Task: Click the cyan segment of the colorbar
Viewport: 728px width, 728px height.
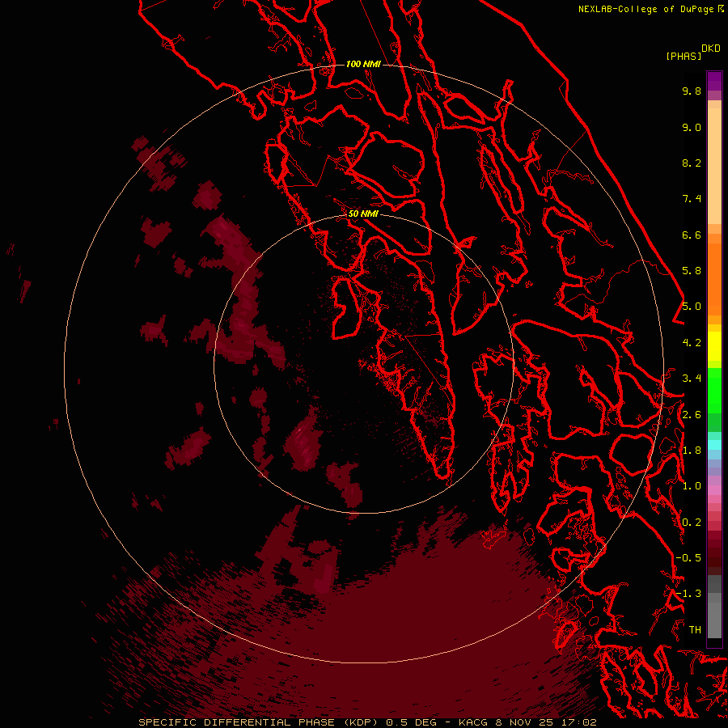Action: [714, 444]
